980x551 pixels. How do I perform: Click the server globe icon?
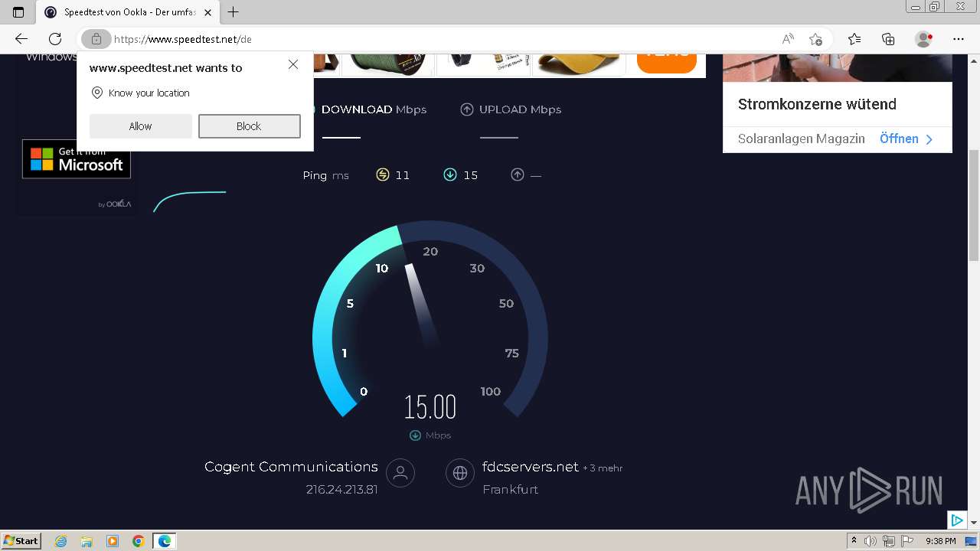[460, 473]
